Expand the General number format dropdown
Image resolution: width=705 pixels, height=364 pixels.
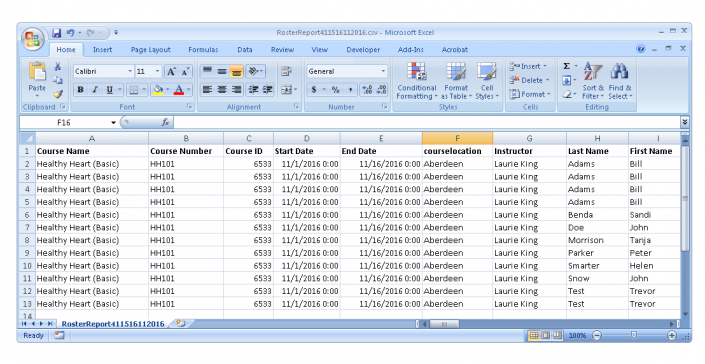[383, 71]
